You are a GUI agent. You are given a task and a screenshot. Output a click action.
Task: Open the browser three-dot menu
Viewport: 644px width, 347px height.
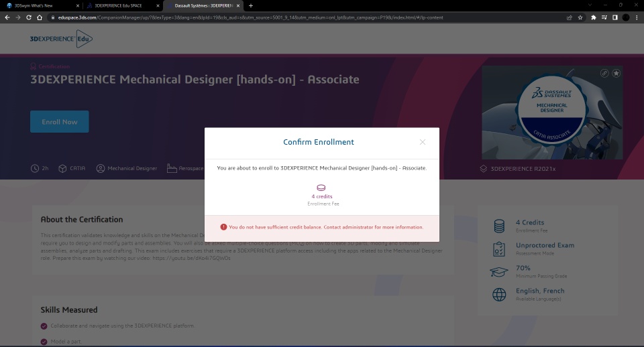tap(637, 17)
